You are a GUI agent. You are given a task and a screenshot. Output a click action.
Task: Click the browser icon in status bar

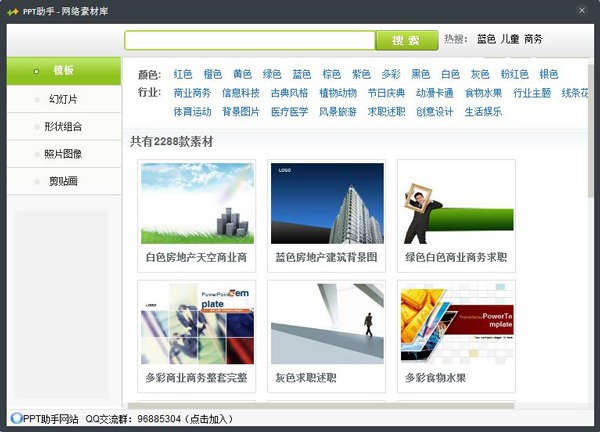point(16,419)
